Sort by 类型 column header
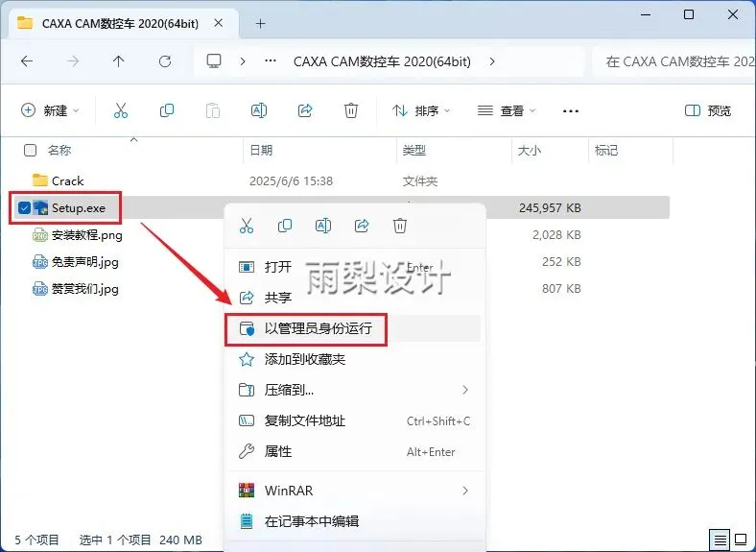756x552 pixels. [x=414, y=150]
